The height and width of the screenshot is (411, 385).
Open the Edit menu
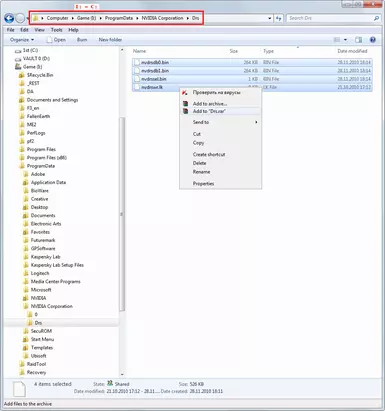pyautogui.click(x=24, y=30)
